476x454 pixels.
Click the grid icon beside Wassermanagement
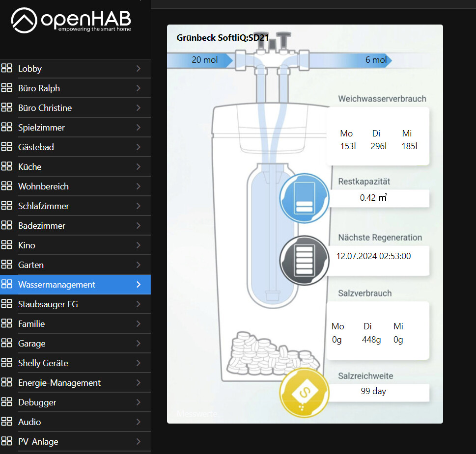click(x=7, y=284)
